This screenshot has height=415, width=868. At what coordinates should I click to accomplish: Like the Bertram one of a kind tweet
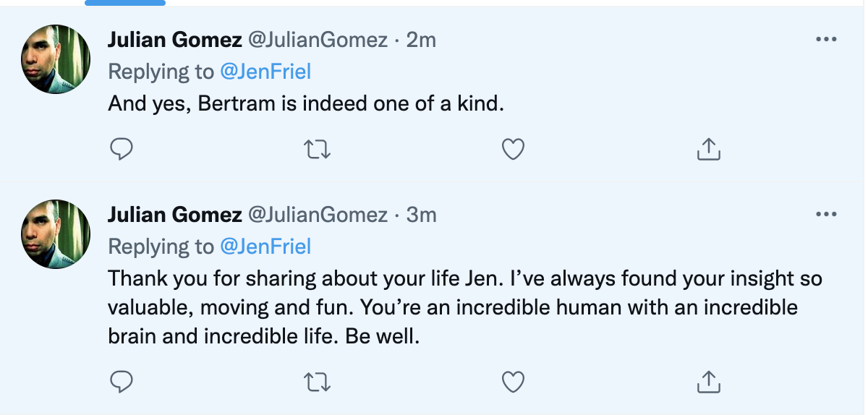click(x=513, y=149)
